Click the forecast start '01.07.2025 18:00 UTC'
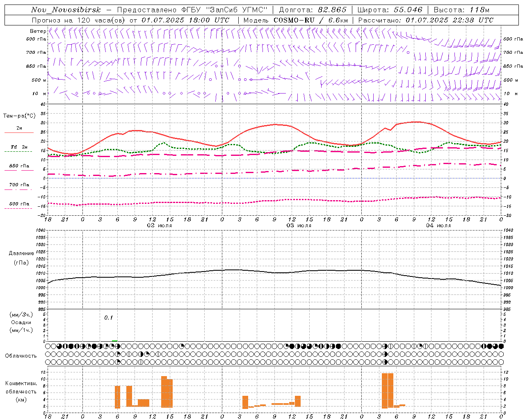Screen dimensions: 525x420 tap(185, 20)
